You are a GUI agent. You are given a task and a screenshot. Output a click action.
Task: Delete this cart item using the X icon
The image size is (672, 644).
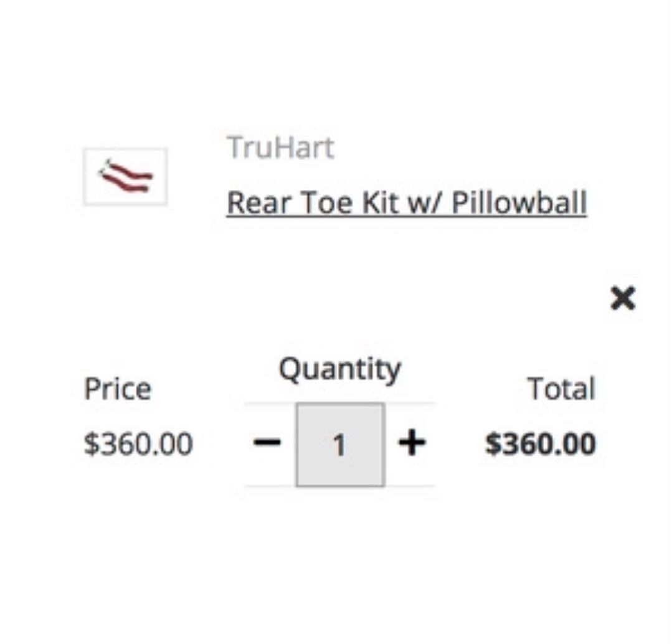pos(623,298)
